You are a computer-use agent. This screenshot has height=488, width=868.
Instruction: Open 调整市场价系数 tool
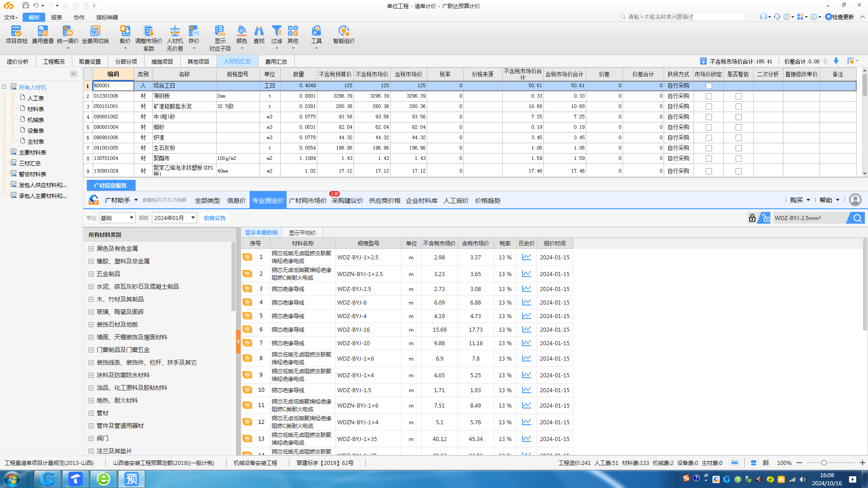coord(149,38)
